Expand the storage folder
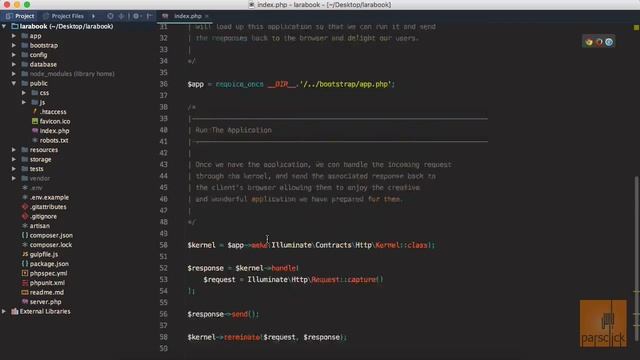The image size is (640, 360). (14, 159)
